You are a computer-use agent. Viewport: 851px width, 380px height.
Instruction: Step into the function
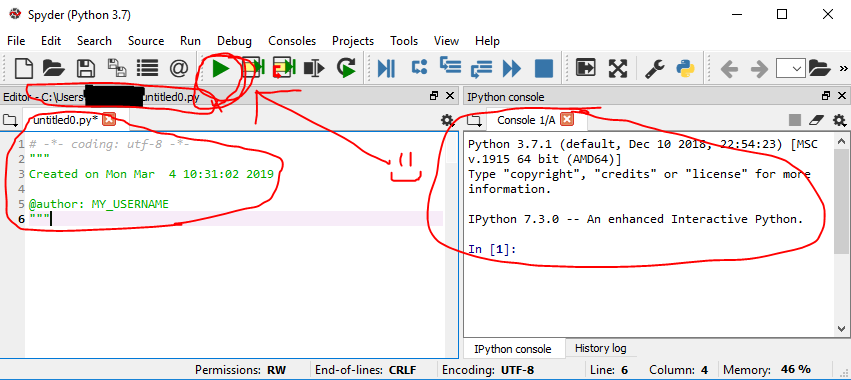coord(450,66)
